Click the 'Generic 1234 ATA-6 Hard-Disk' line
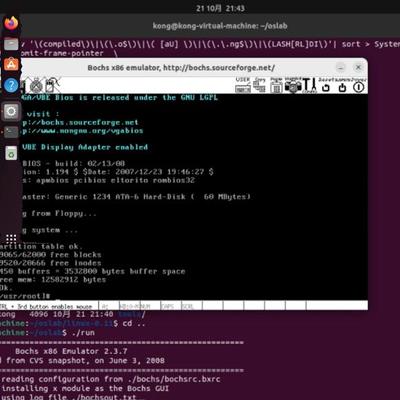400x400 pixels. pyautogui.click(x=136, y=197)
